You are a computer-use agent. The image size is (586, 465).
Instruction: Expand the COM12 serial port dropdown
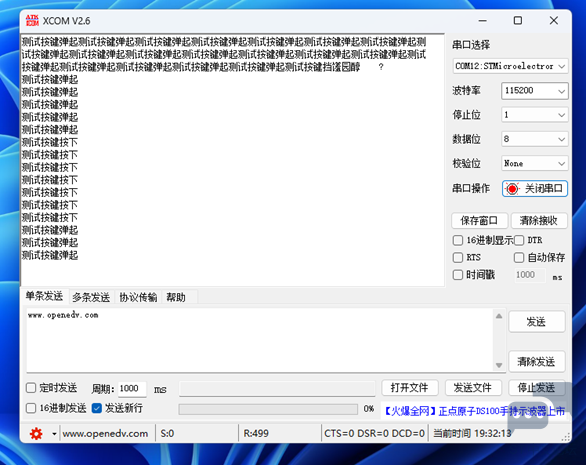[511, 66]
